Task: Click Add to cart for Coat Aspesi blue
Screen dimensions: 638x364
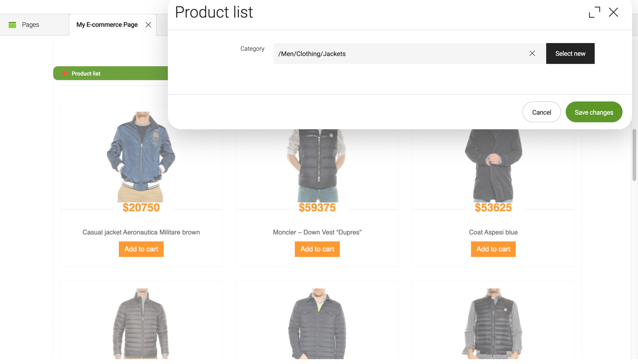Action: click(493, 249)
